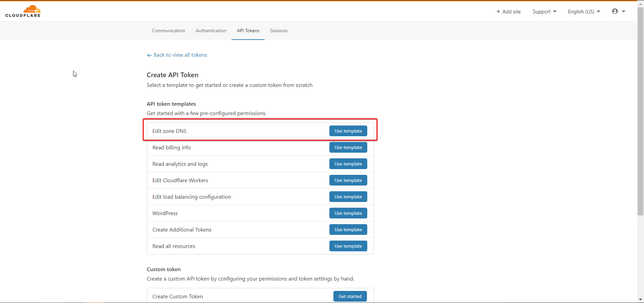Use the Edit load balancing configuration template

(x=348, y=197)
